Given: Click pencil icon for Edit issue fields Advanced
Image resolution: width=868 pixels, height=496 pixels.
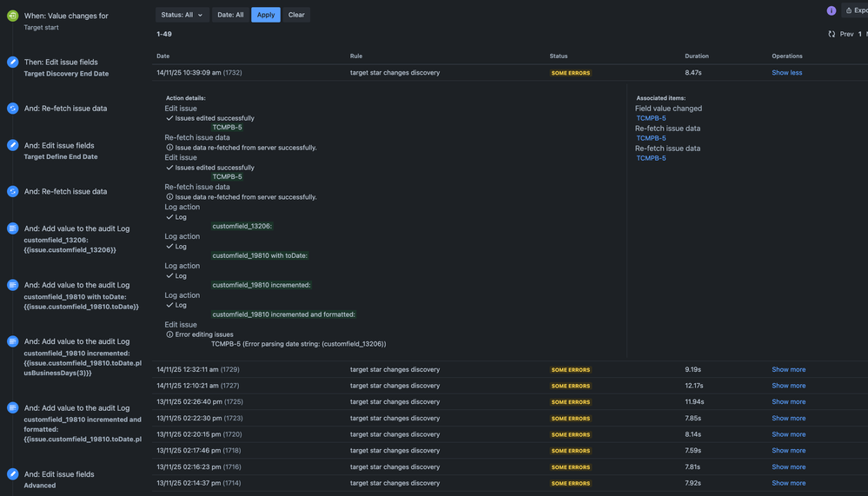Looking at the screenshot, I should tap(13, 474).
